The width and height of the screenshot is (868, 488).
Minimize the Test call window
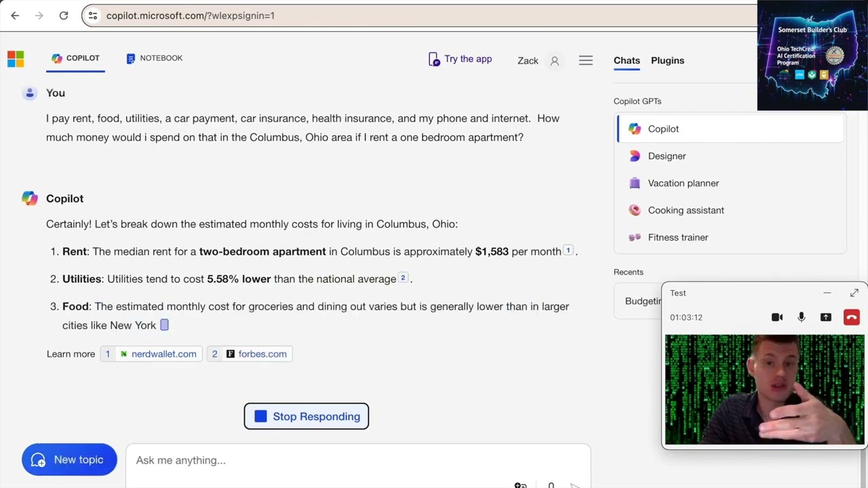[827, 293]
